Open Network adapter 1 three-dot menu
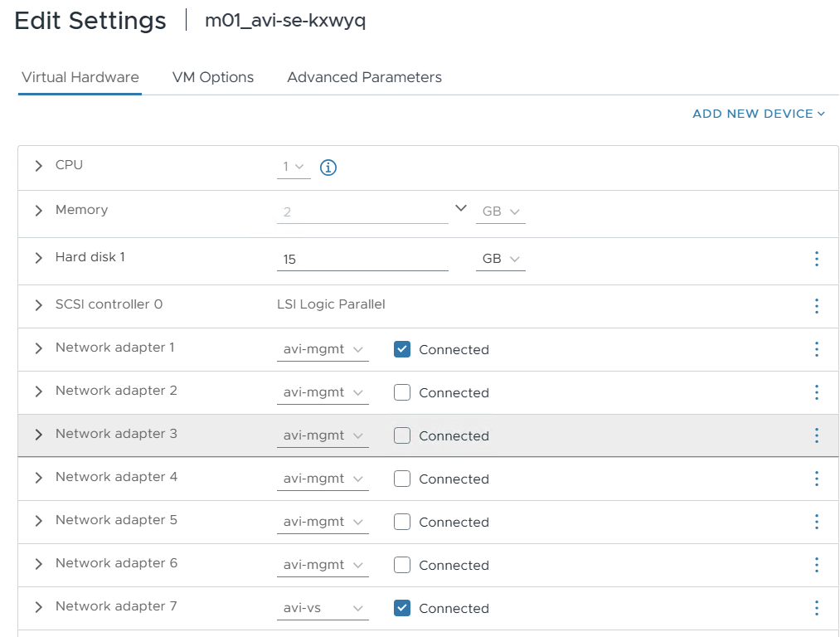This screenshot has height=637, width=840. 816,349
